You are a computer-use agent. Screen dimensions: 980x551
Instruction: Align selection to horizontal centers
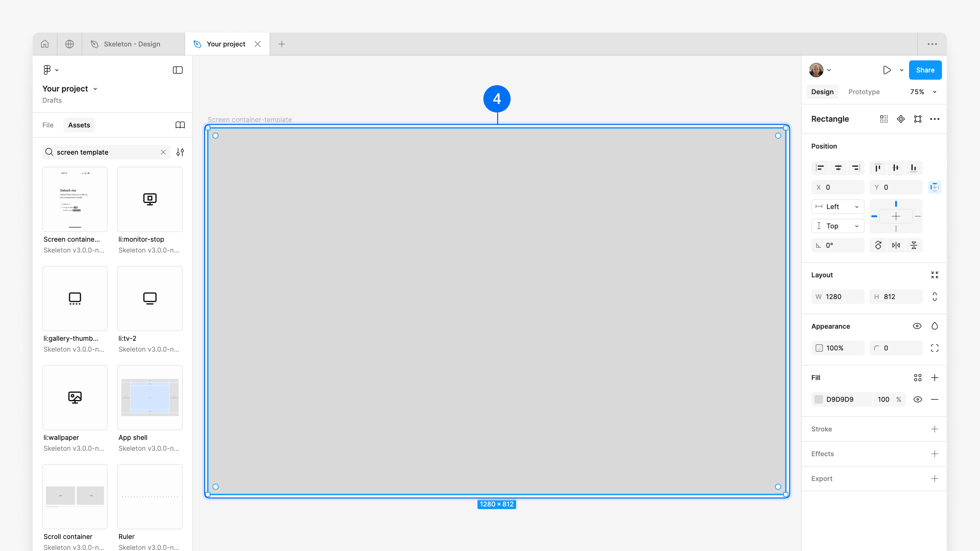coord(838,168)
